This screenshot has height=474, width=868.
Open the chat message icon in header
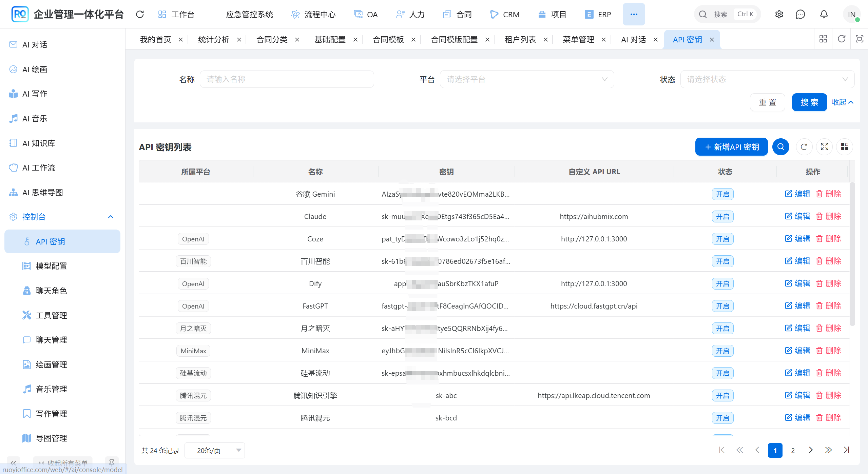point(800,14)
